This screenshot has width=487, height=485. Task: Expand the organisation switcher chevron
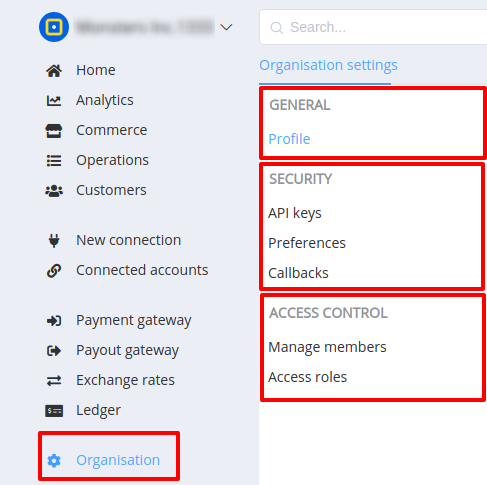(x=226, y=27)
